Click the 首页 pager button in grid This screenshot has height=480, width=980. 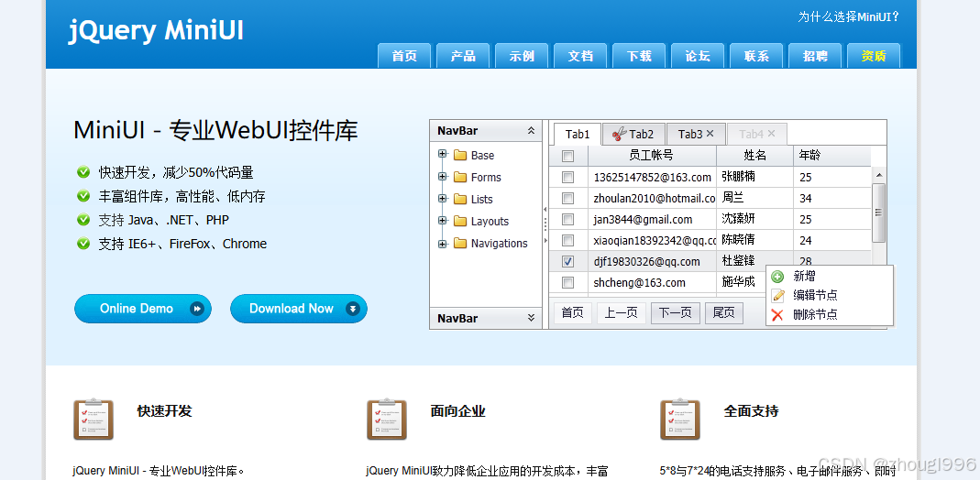click(572, 312)
